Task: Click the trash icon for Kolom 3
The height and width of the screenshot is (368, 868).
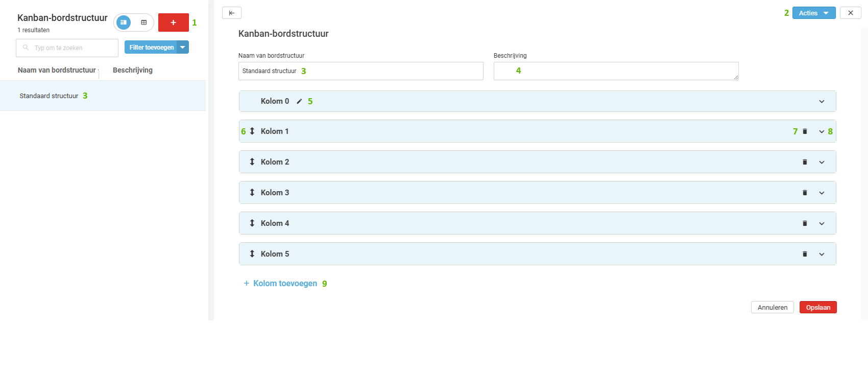Action: pos(805,193)
